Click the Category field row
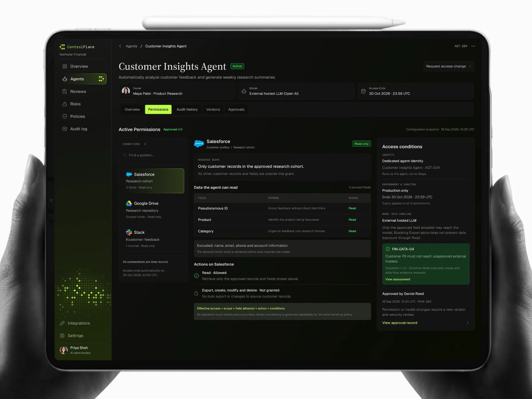The image size is (532, 399). 282,231
